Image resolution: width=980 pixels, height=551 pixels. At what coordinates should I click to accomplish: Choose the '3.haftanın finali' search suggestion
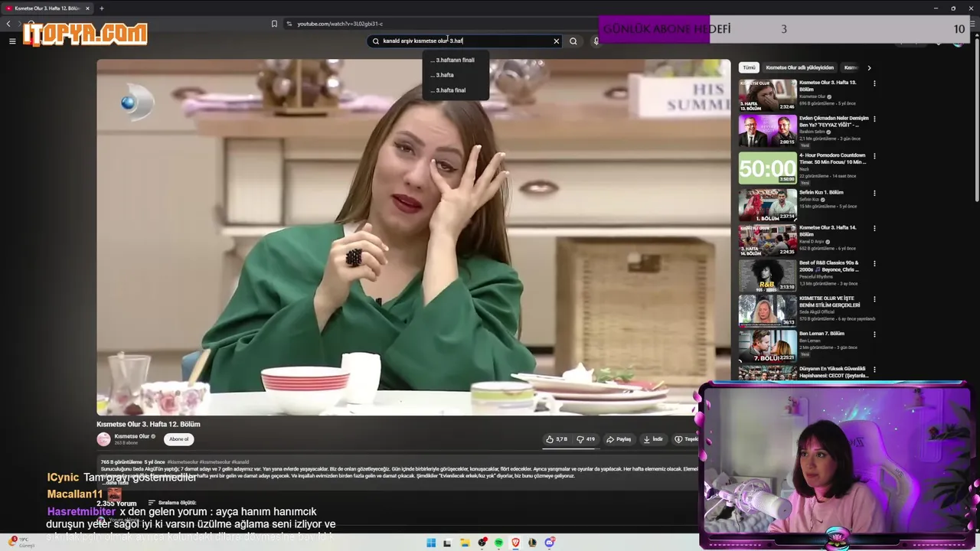pos(455,60)
